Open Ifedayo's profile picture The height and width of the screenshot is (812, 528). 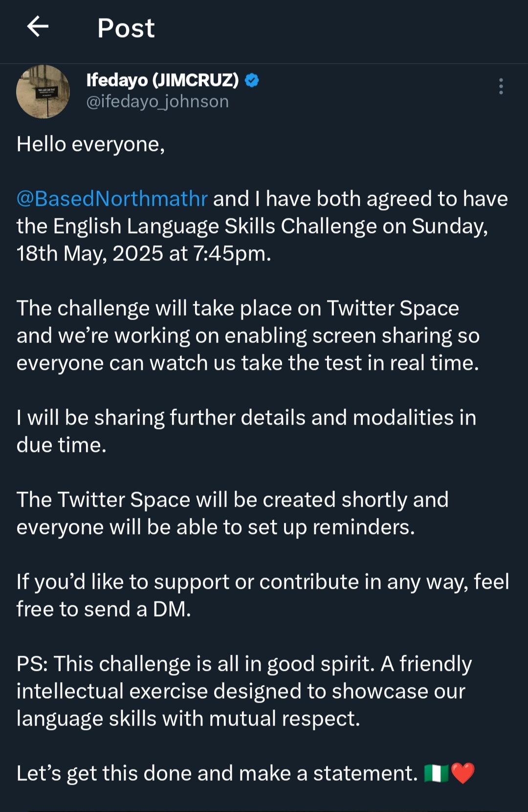43,91
